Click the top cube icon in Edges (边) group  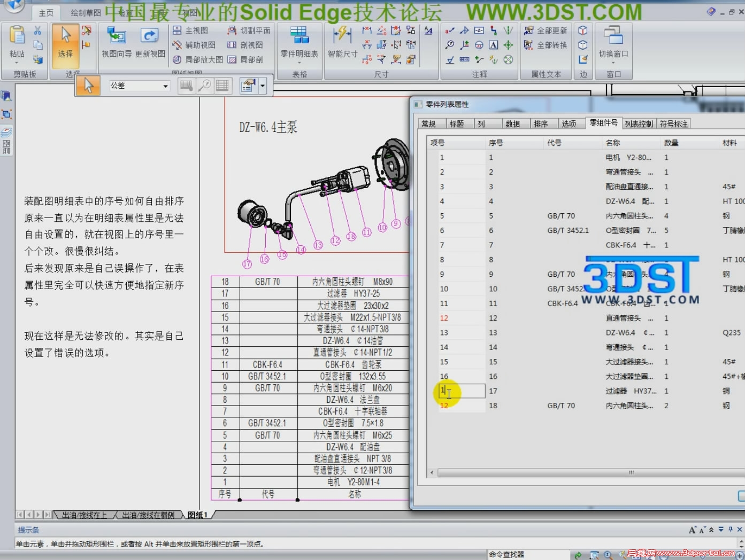pos(583,31)
